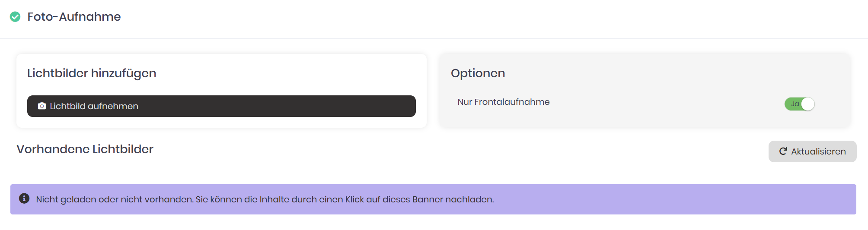Viewport: 868px width, 230px height.
Task: Click the Vorhandene Lichtbilder heading
Action: click(x=85, y=149)
